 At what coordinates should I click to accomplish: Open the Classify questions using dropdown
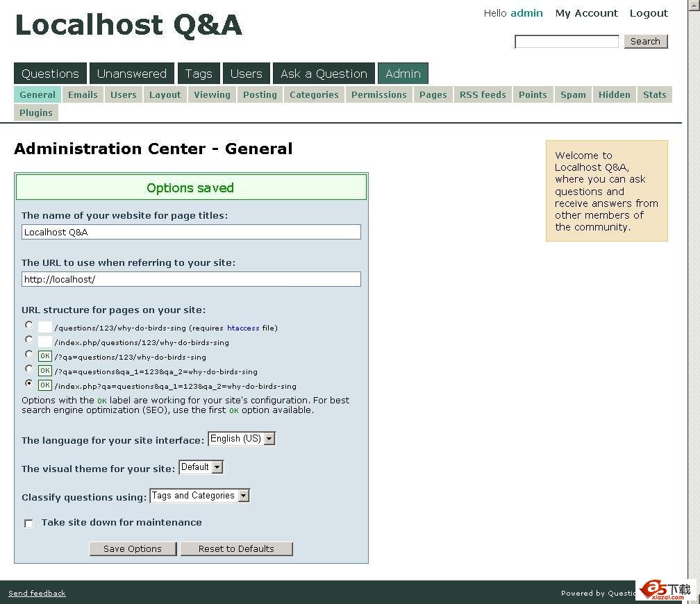click(199, 496)
